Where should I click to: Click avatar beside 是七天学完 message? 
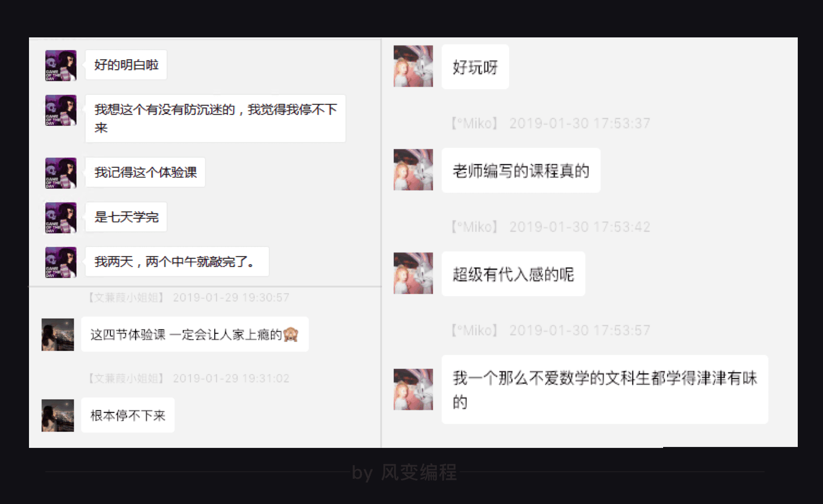(61, 217)
